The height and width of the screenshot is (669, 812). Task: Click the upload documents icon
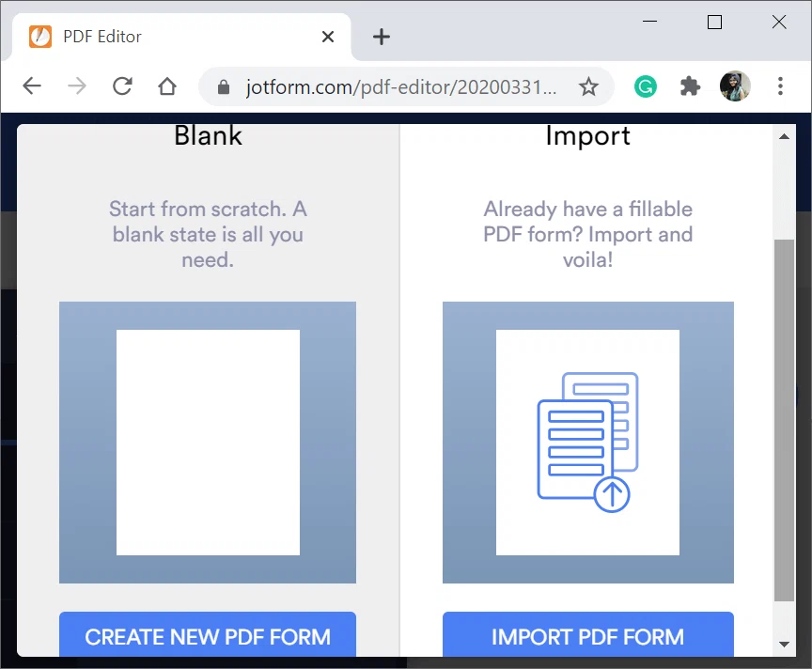point(587,443)
